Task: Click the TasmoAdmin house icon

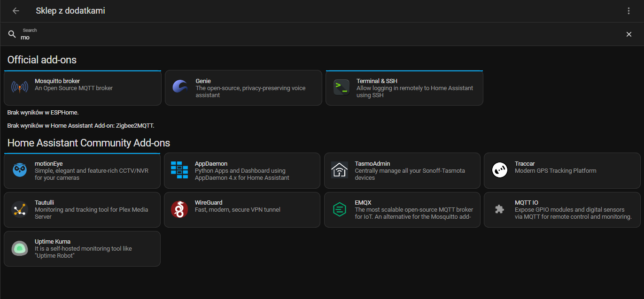Action: pos(340,170)
